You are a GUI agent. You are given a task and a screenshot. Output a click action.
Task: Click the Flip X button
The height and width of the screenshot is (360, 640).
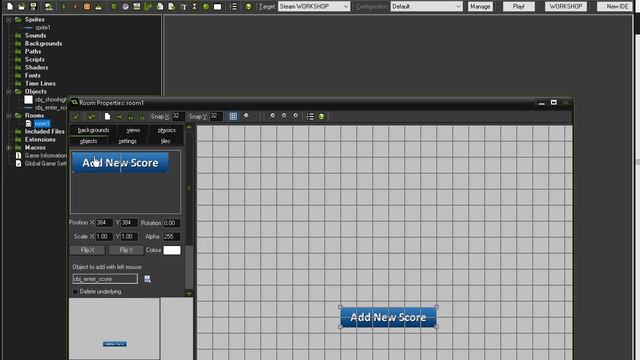click(x=87, y=250)
